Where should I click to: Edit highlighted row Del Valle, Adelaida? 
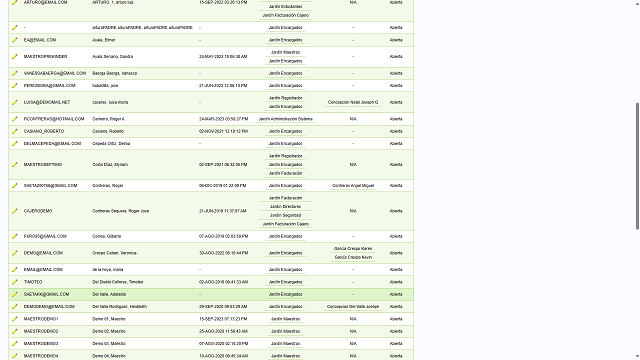pos(15,294)
